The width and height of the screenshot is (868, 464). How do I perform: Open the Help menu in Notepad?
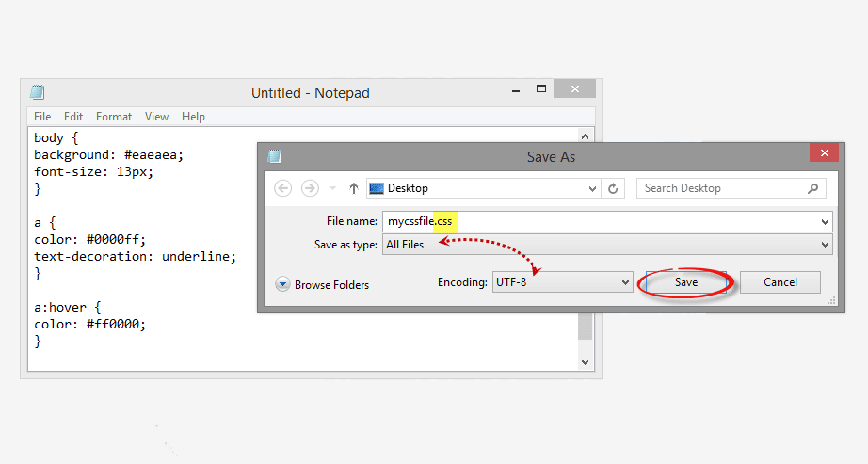click(x=193, y=117)
